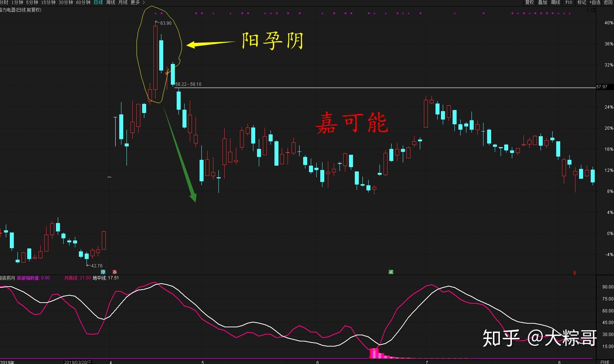Viewport: 614px width, 364px height.
Task: Click the 57.97 price-line value on axis
Action: 602,87
